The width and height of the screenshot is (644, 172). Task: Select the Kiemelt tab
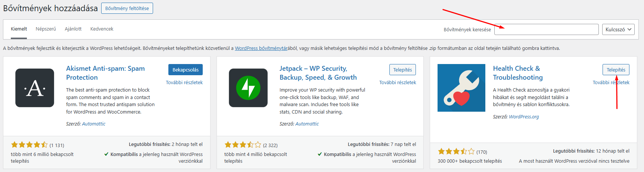tap(19, 29)
